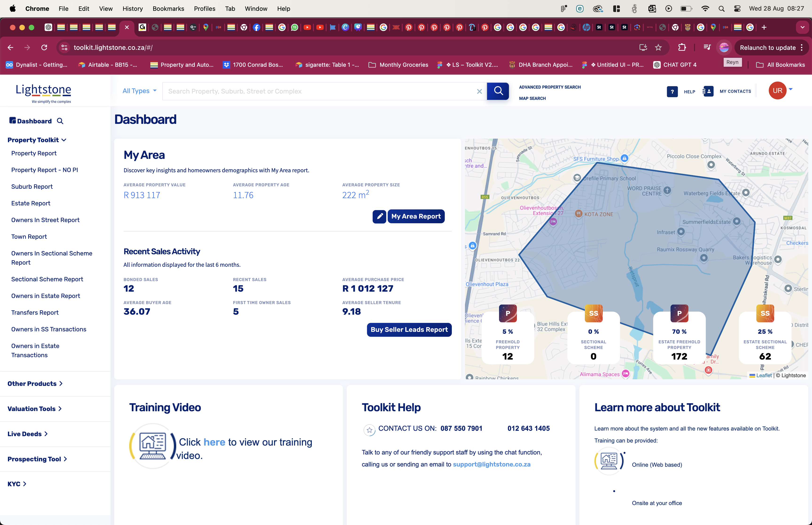
Task: Click the Estate Freehold Property map card
Action: click(679, 341)
